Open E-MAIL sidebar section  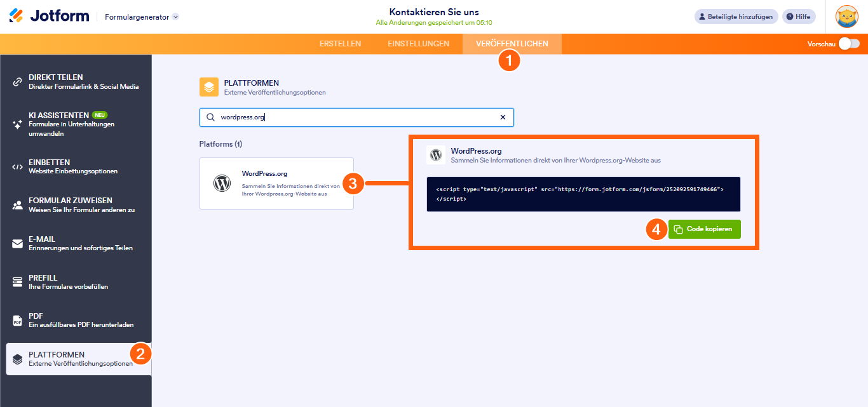(x=76, y=243)
